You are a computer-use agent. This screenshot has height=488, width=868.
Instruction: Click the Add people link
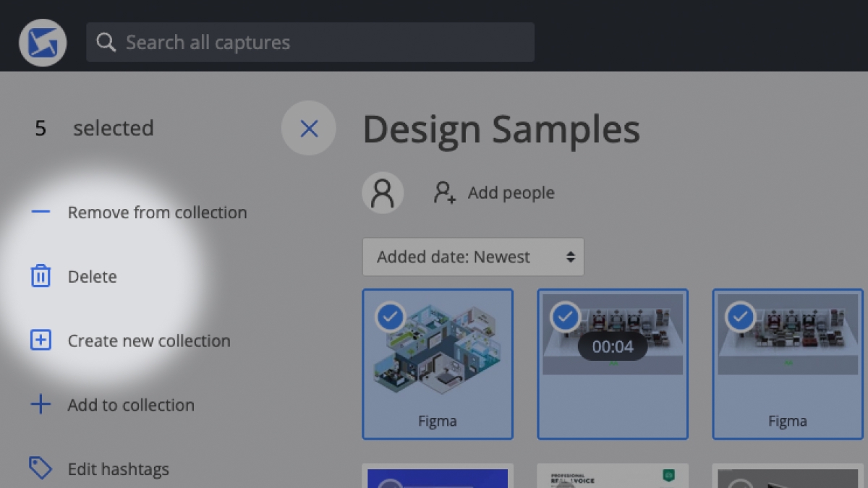click(x=511, y=193)
